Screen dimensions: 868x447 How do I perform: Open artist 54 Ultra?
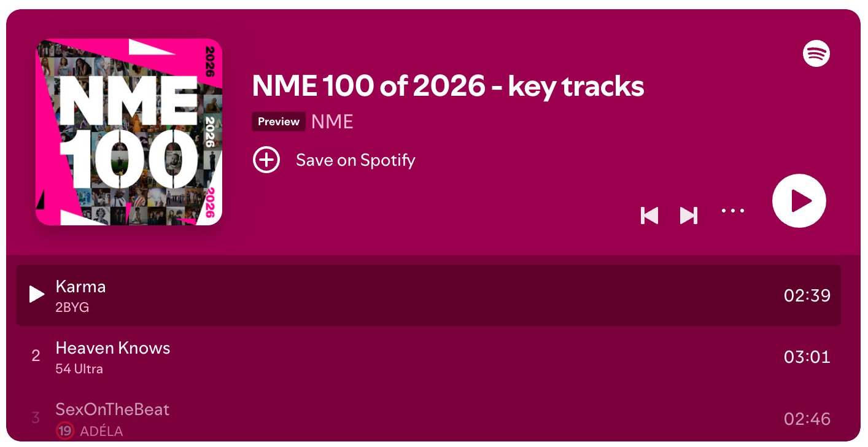[x=79, y=369]
